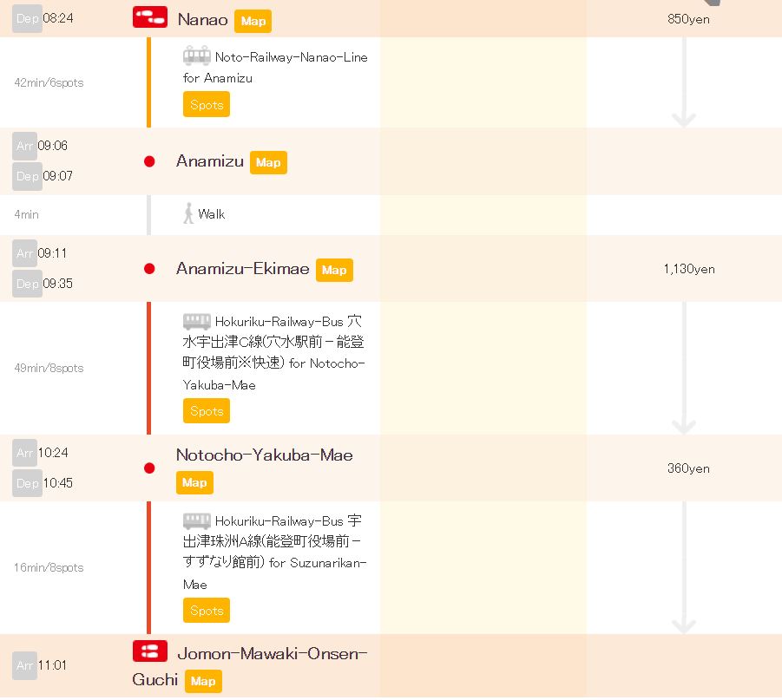Click the 360yen fare

[688, 468]
